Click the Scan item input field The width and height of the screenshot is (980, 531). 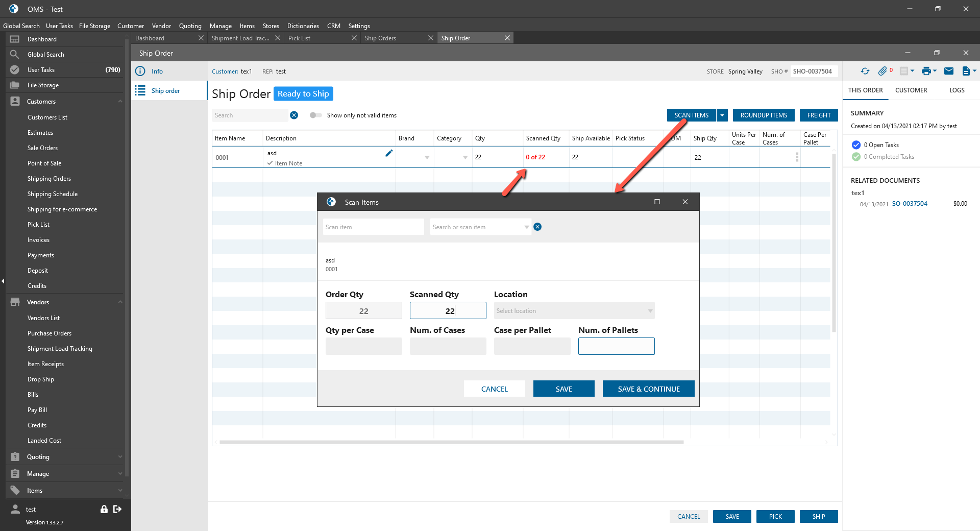(x=374, y=227)
